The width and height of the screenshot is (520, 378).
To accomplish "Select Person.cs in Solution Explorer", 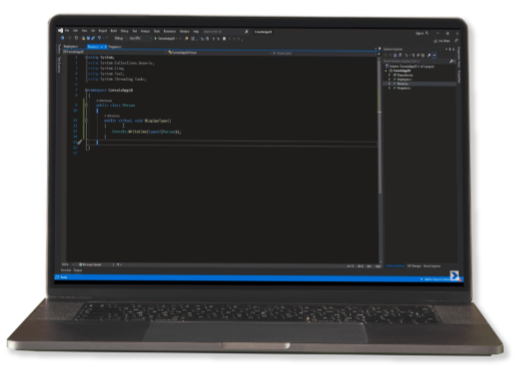I will pyautogui.click(x=403, y=84).
